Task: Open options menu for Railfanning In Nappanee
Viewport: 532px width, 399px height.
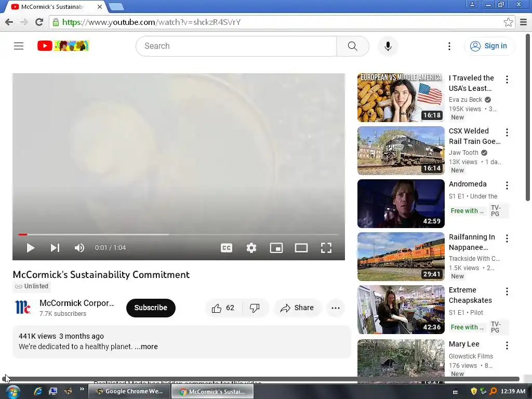Action: pos(507,238)
